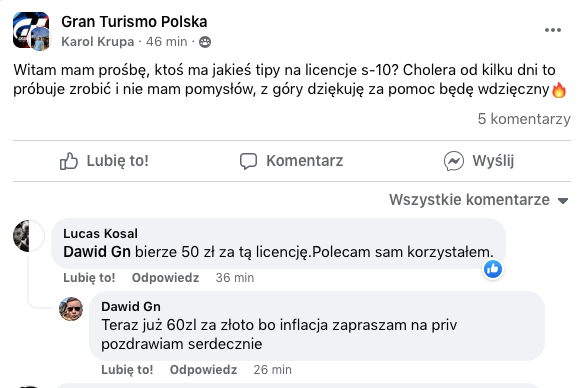
Task: Click the speech bubble Komentarz icon
Action: pos(248,161)
